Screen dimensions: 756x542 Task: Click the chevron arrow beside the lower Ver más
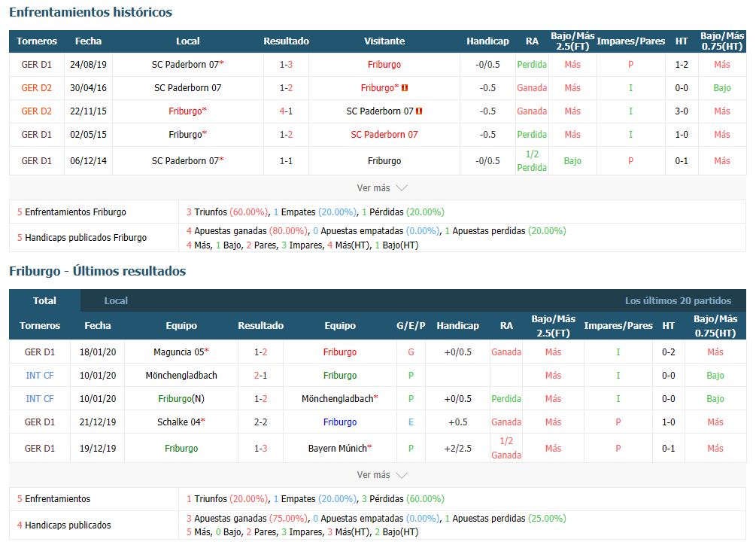pos(402,475)
